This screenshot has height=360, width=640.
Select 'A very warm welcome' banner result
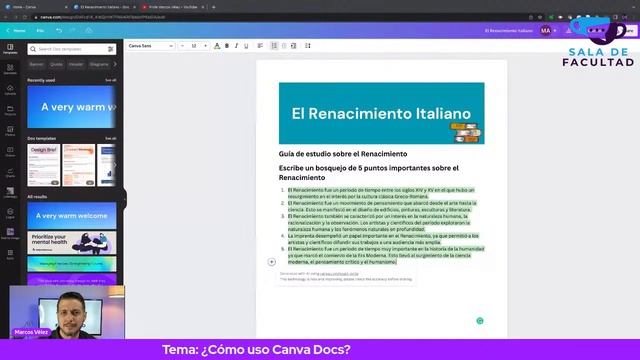(72, 216)
